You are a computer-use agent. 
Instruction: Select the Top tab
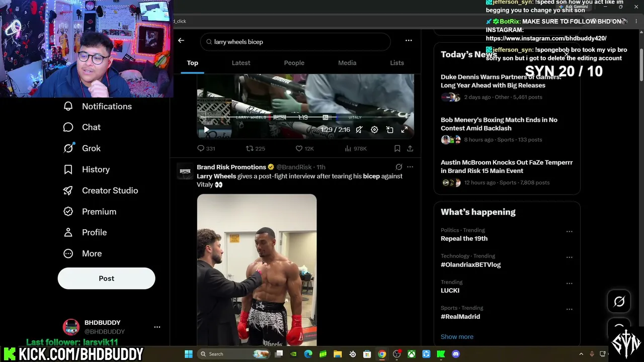click(x=193, y=63)
